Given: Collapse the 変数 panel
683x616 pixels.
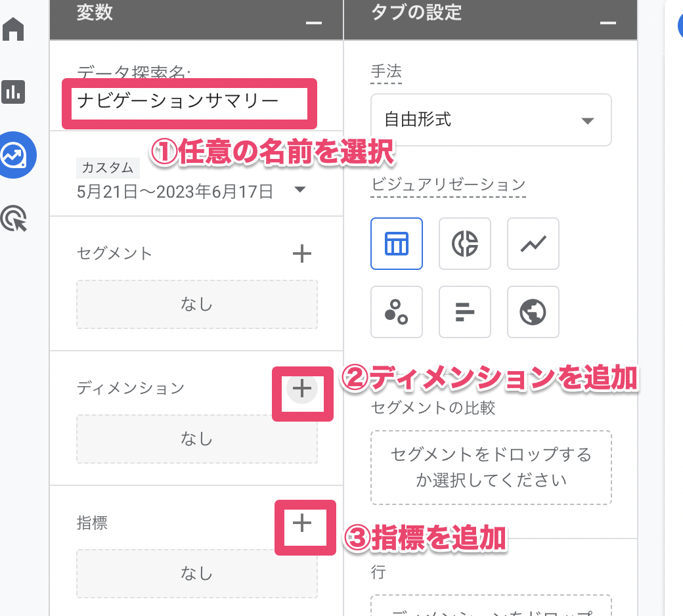Looking at the screenshot, I should (314, 22).
